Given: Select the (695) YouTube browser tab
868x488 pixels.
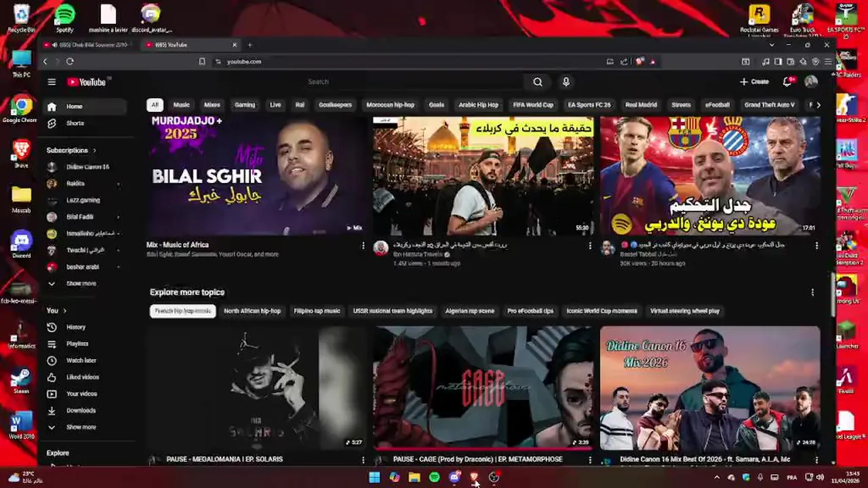Looking at the screenshot, I should tap(191, 45).
